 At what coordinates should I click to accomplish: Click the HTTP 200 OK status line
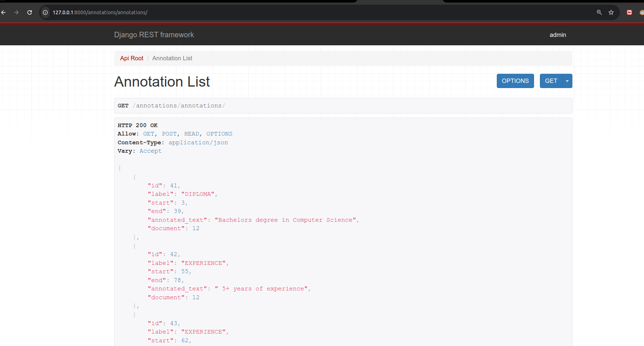137,125
